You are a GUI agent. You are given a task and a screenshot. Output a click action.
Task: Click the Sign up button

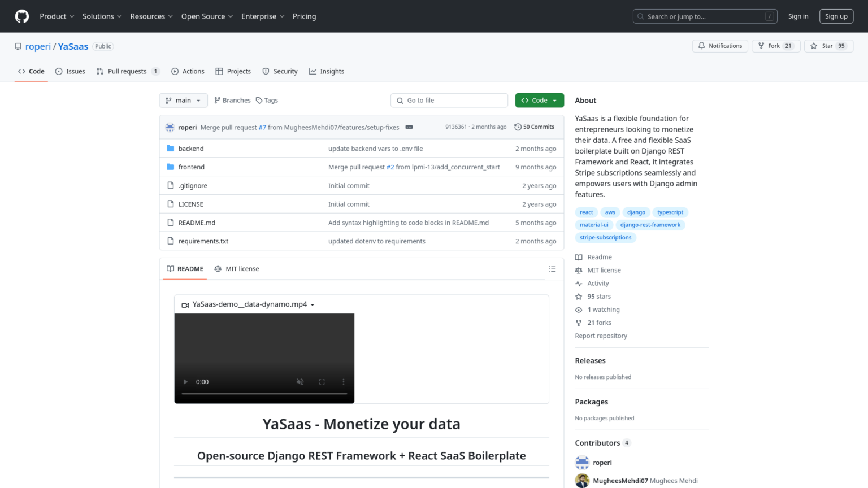point(836,16)
